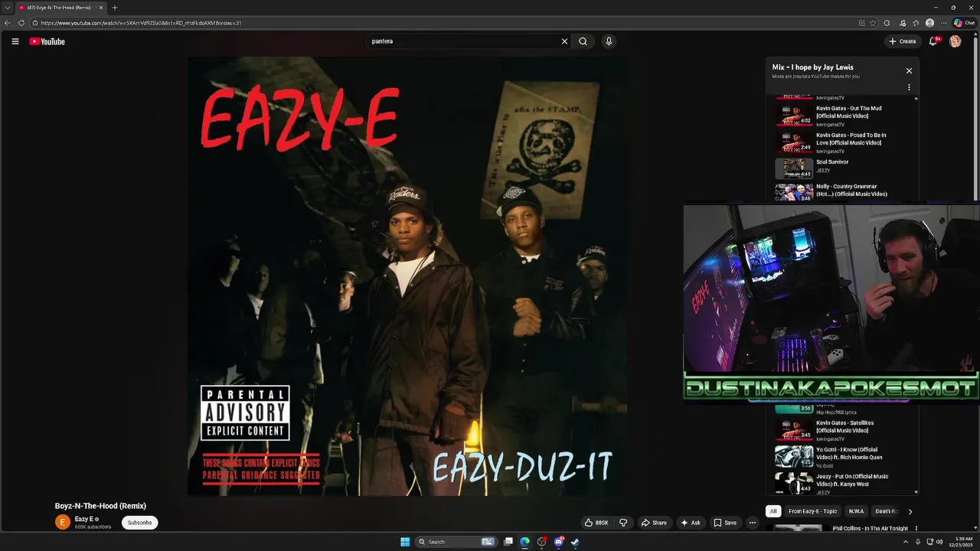Open volume control in system tray
The width and height of the screenshot is (980, 551).
pyautogui.click(x=939, y=542)
